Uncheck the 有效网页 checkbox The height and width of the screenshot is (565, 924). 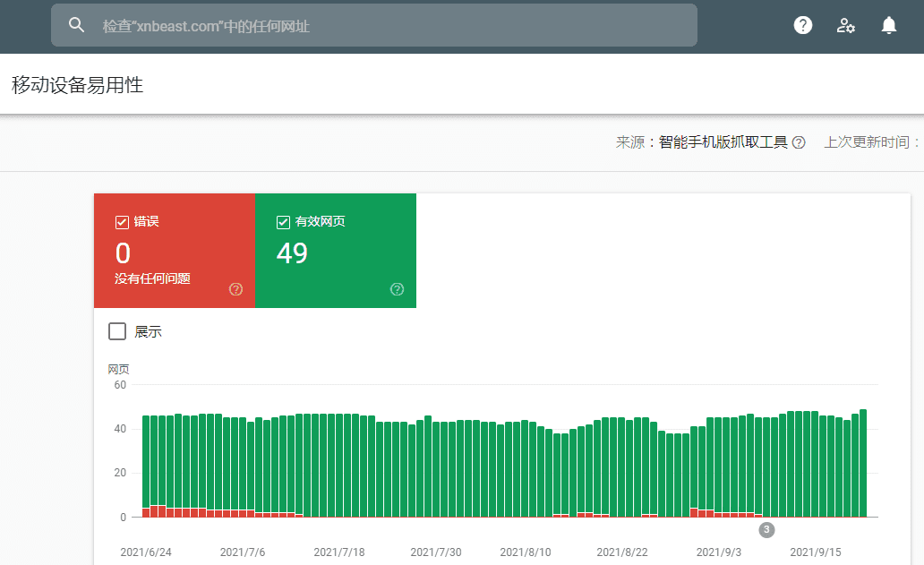coord(283,222)
